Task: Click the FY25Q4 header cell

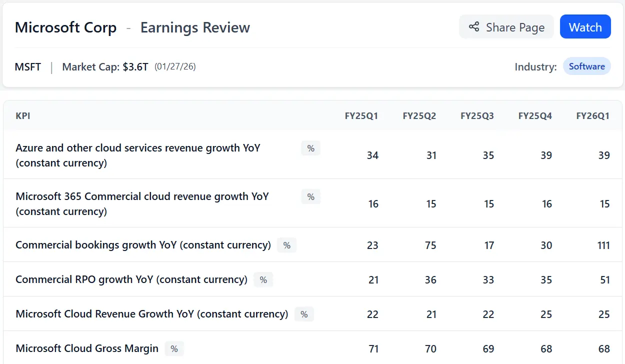Action: (x=535, y=115)
